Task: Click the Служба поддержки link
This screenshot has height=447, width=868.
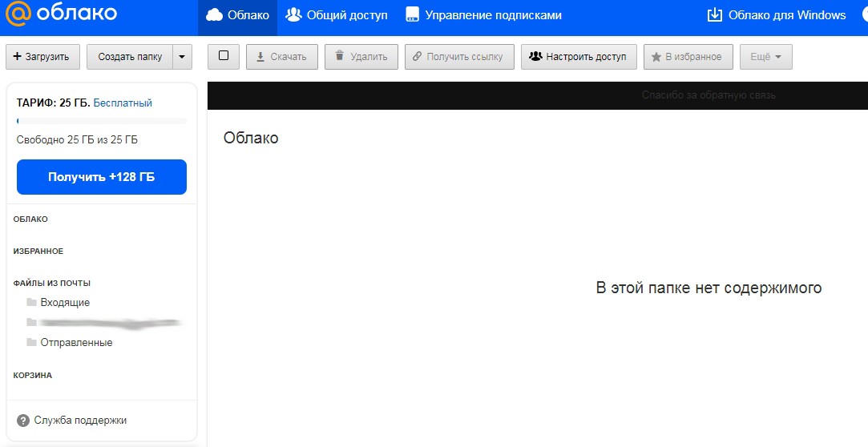Action: pos(80,421)
